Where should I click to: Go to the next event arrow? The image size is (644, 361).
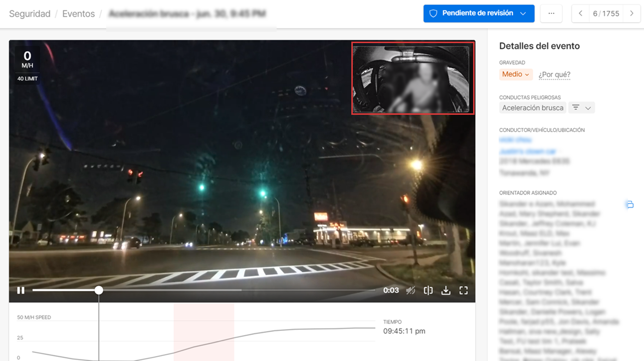[x=631, y=14]
